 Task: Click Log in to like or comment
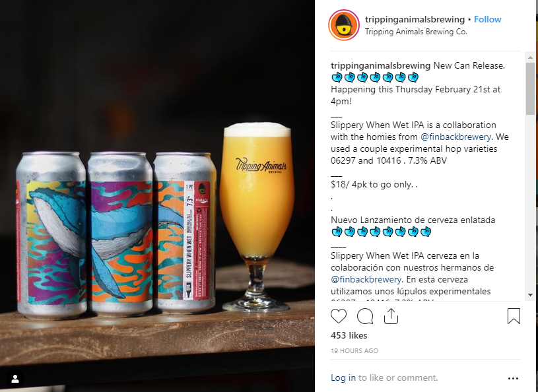tap(343, 377)
